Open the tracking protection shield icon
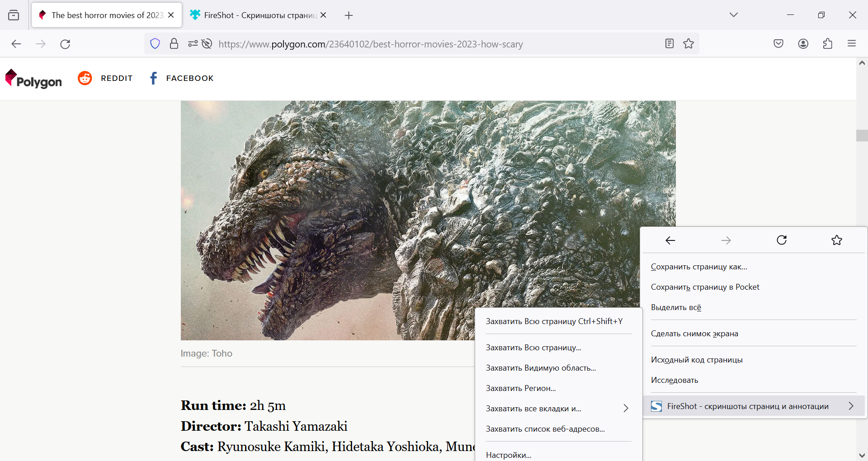 [155, 44]
